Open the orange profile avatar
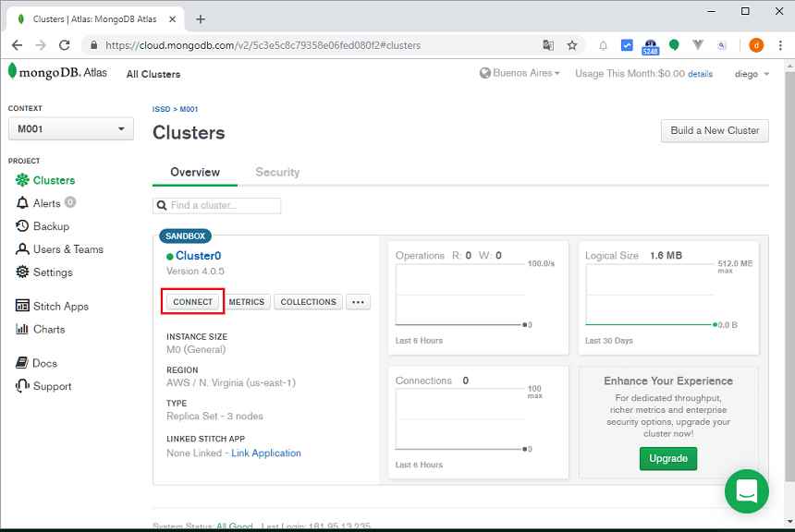 (x=756, y=45)
